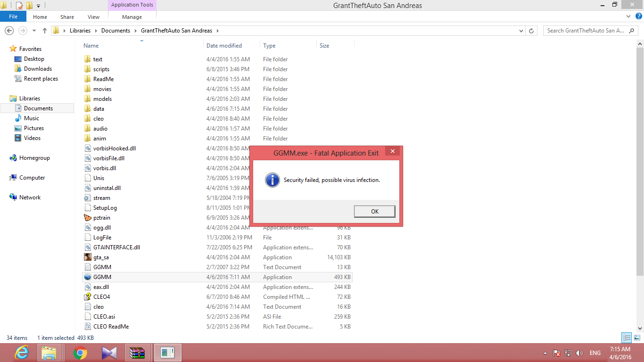Open the File menu tab
644x362 pixels.
(x=13, y=16)
